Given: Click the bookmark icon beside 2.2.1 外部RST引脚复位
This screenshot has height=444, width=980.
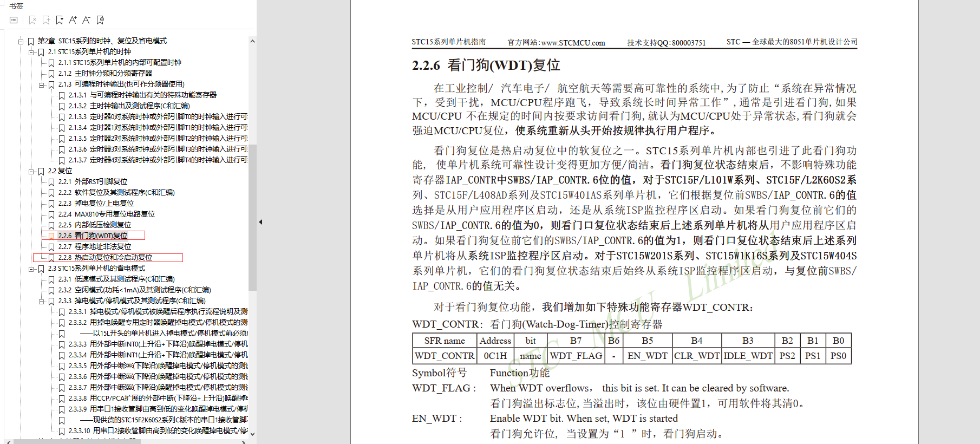Looking at the screenshot, I should click(x=51, y=182).
